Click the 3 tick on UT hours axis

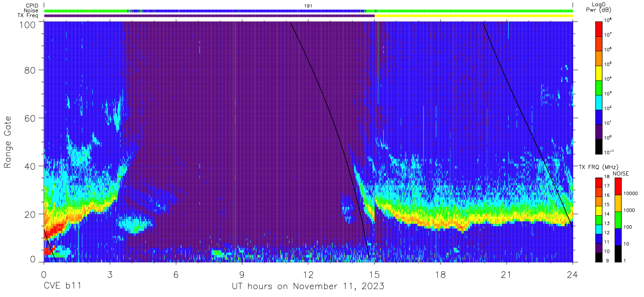tap(110, 274)
